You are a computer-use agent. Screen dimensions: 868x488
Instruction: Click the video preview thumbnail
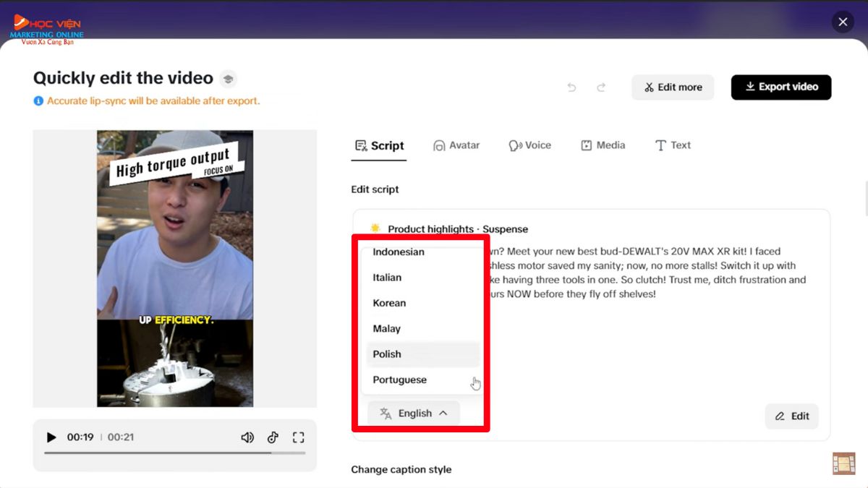point(175,268)
